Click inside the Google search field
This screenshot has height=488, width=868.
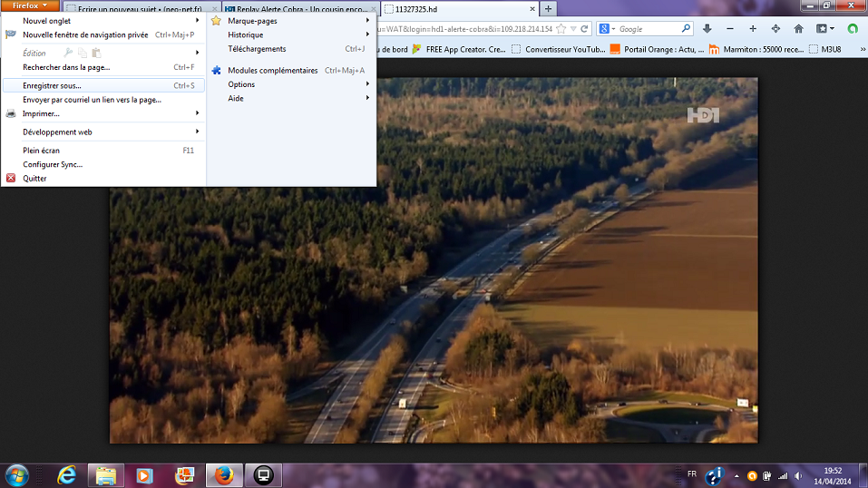click(646, 29)
